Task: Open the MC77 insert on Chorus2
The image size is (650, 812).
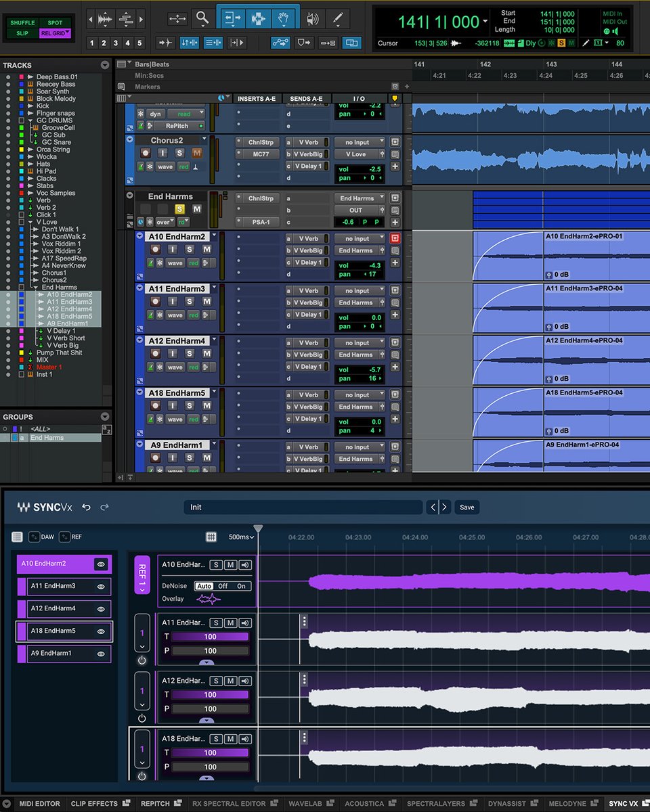Action: click(x=260, y=154)
